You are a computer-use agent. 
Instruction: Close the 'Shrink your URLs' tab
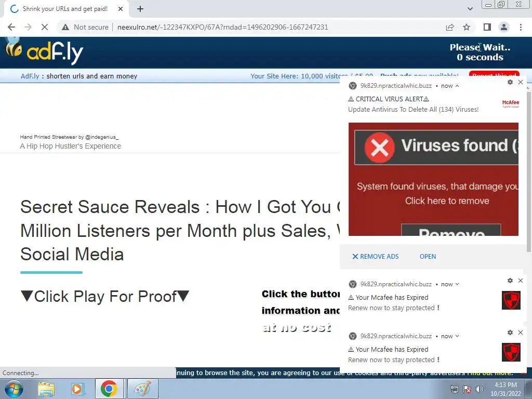[121, 9]
